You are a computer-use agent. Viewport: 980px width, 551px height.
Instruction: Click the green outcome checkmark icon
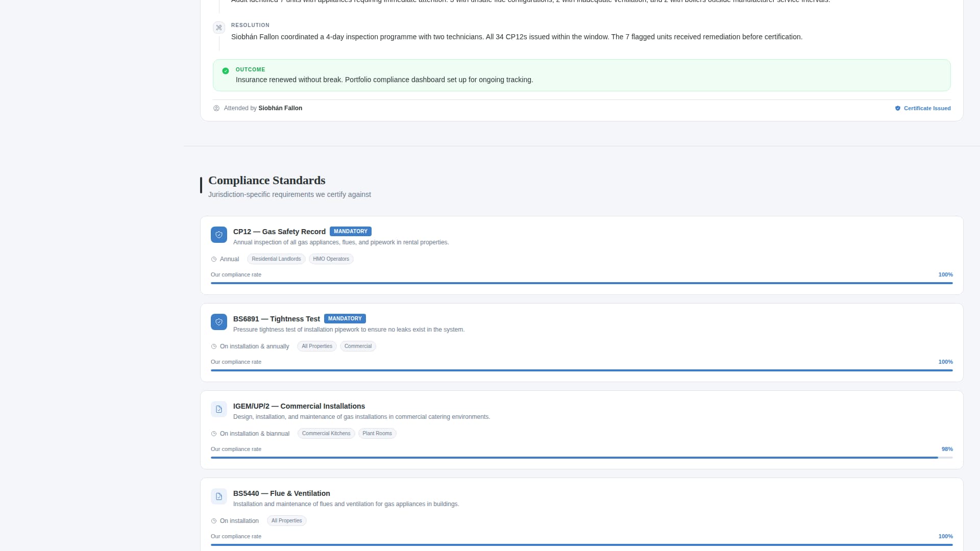226,71
